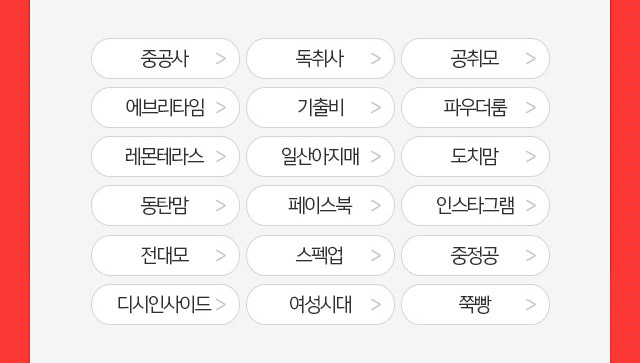Select the 전대모 button
640x363 pixels.
click(x=165, y=256)
